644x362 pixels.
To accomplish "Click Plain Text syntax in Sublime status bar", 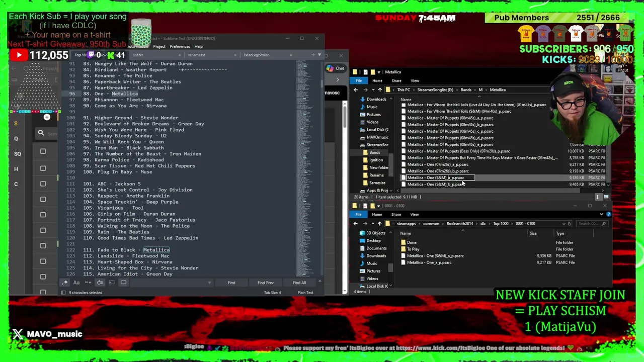I will click(305, 293).
